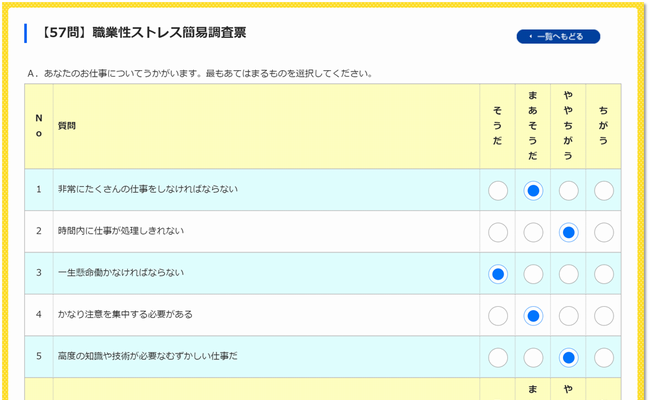The height and width of the screenshot is (400, 650).
Task: Select まあそうだ for question 4
Action: pyautogui.click(x=533, y=315)
